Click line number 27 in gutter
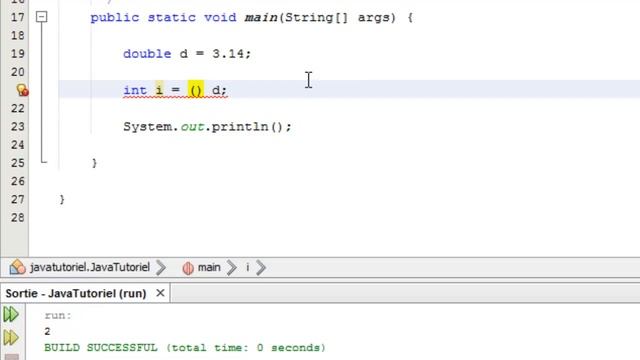 point(18,199)
